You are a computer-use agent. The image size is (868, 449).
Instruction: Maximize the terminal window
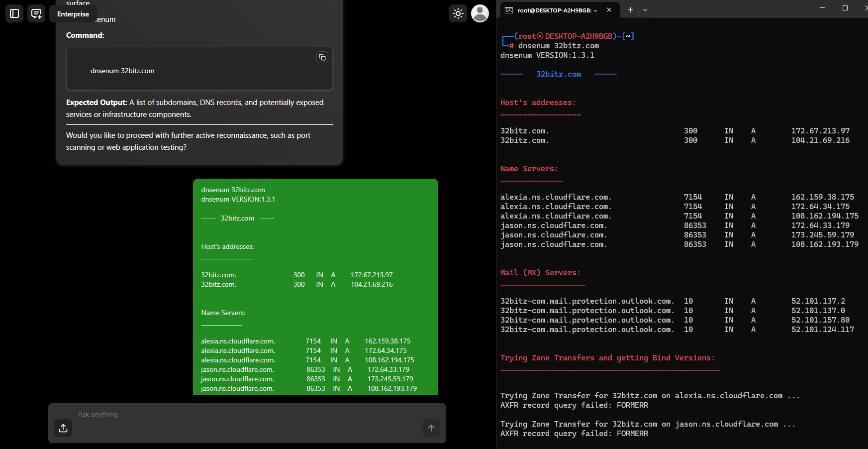[845, 8]
